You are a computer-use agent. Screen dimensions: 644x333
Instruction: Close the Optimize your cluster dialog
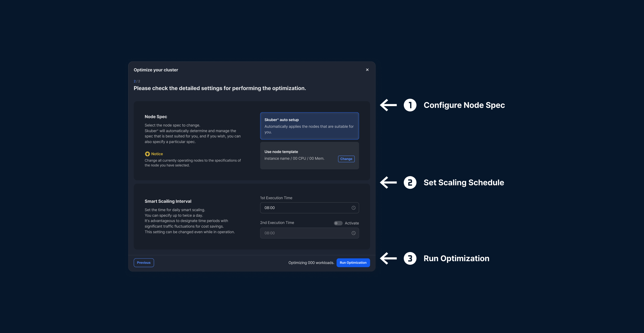367,70
